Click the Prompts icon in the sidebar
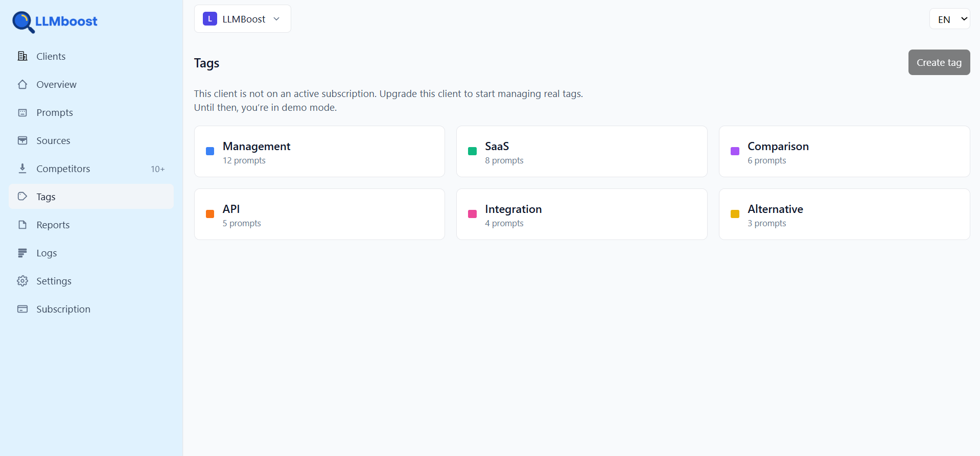The width and height of the screenshot is (980, 456). [22, 112]
